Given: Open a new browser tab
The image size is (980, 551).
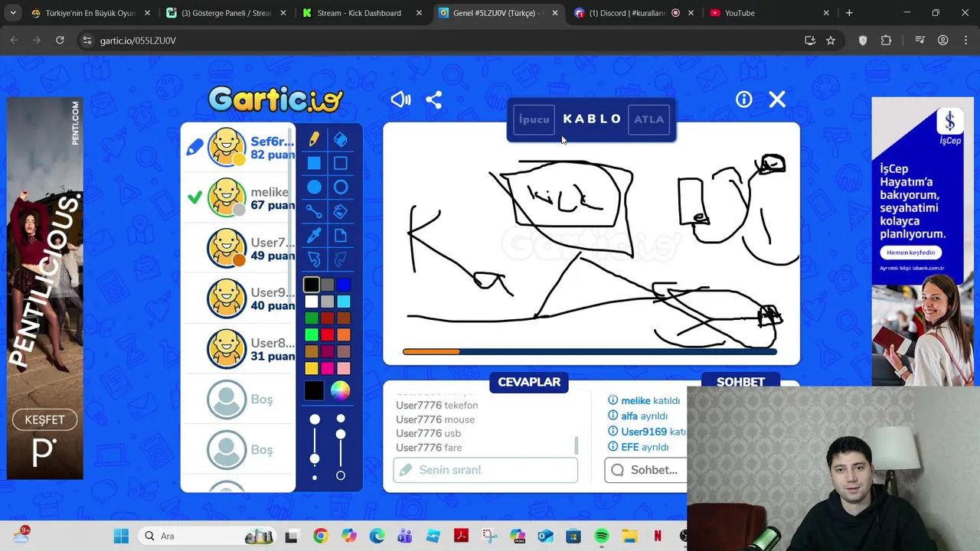Looking at the screenshot, I should [849, 13].
